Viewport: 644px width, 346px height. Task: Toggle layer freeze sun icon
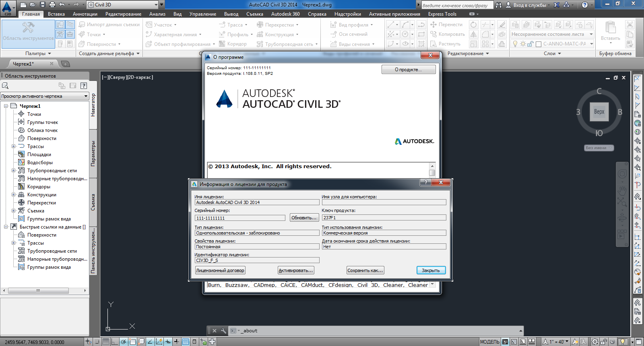click(x=523, y=44)
